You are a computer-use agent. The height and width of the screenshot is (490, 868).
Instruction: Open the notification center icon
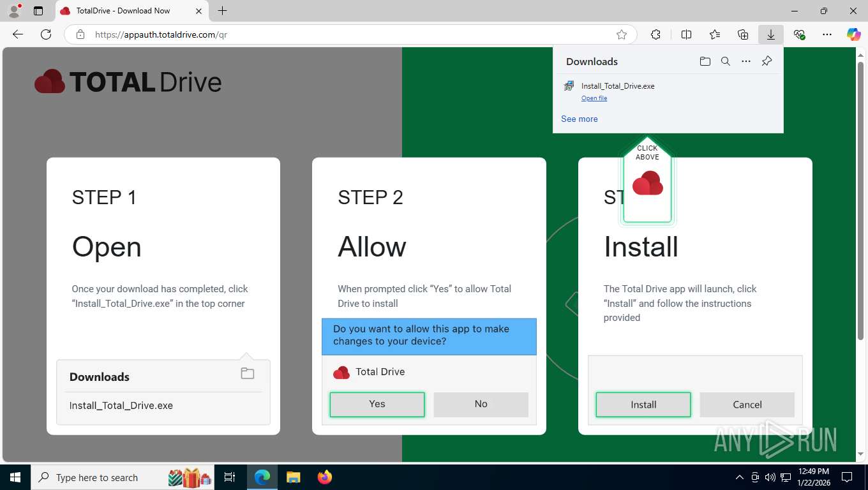(847, 477)
